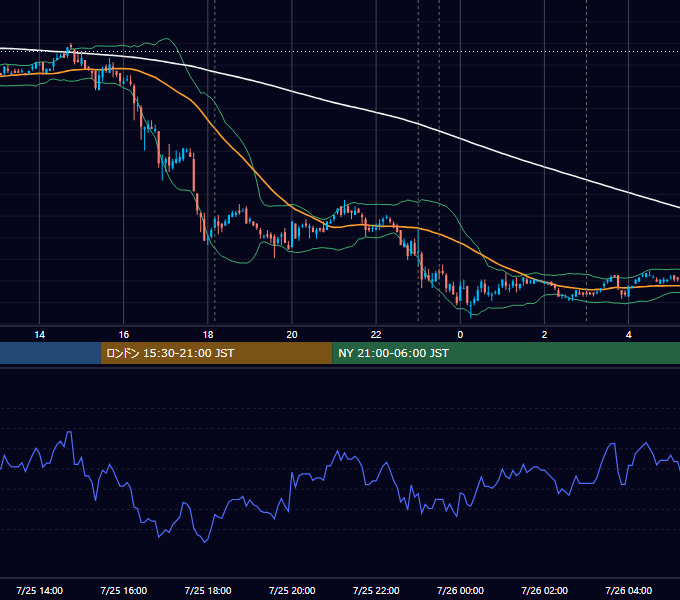Click the hour label 14 on price chart axis
The image size is (680, 600).
pyautogui.click(x=39, y=335)
